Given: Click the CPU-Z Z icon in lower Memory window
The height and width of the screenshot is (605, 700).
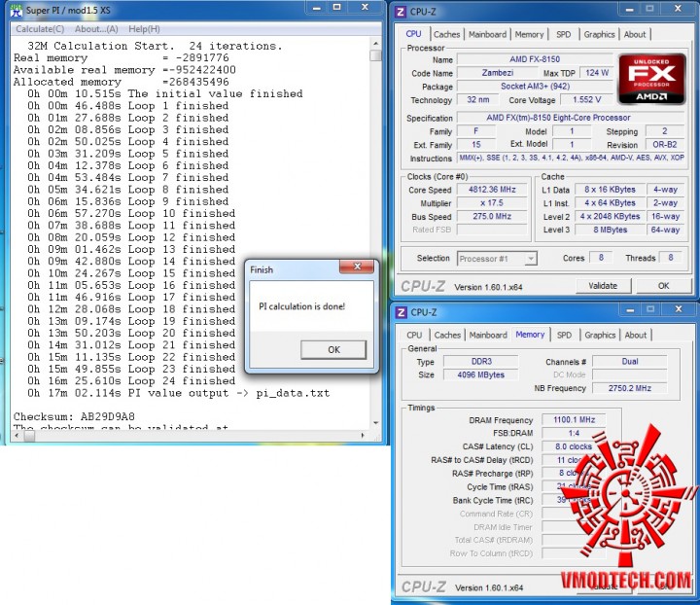Looking at the screenshot, I should pos(402,312).
